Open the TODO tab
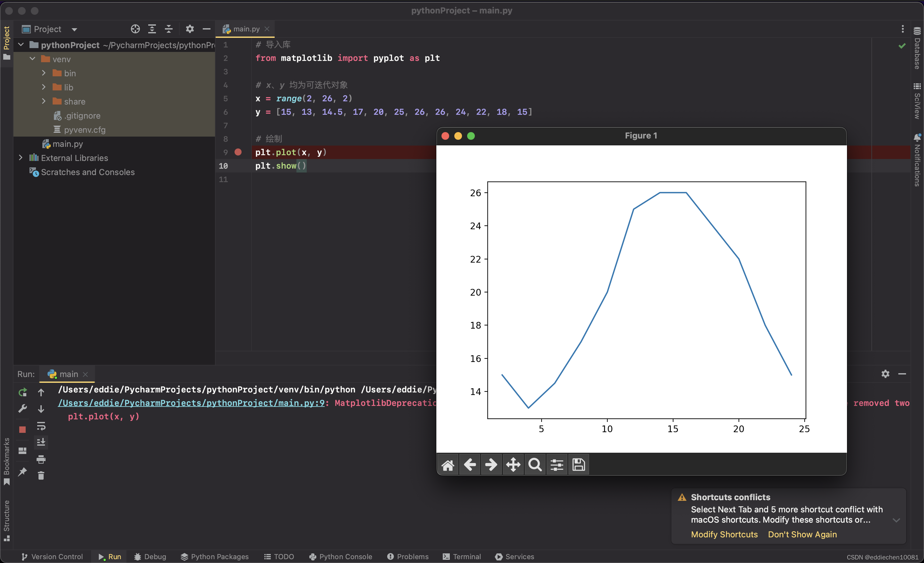 pyautogui.click(x=278, y=557)
